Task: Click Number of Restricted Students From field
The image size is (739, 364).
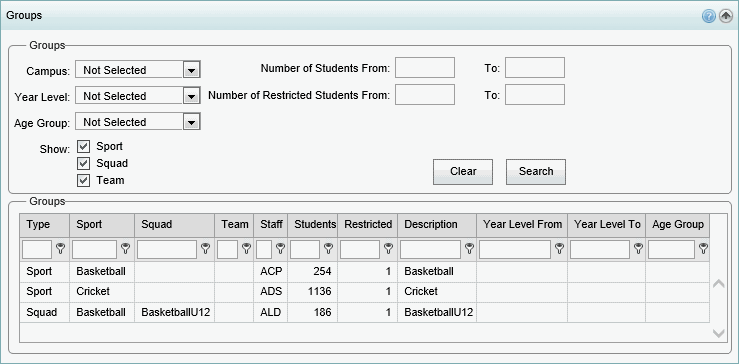Action: pos(425,94)
